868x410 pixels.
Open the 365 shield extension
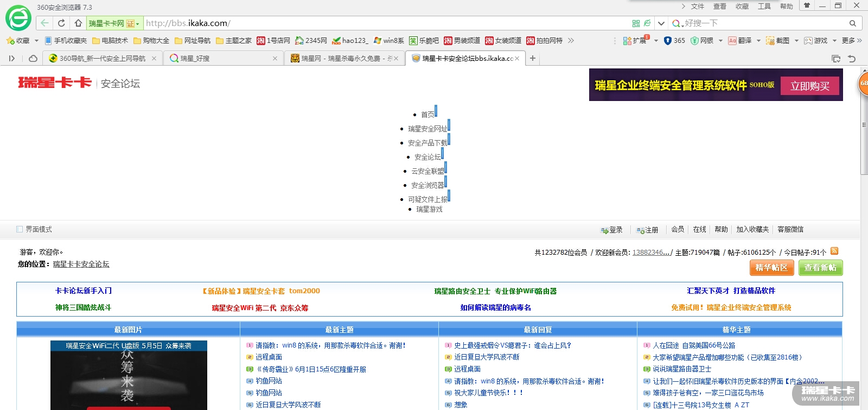pos(674,40)
